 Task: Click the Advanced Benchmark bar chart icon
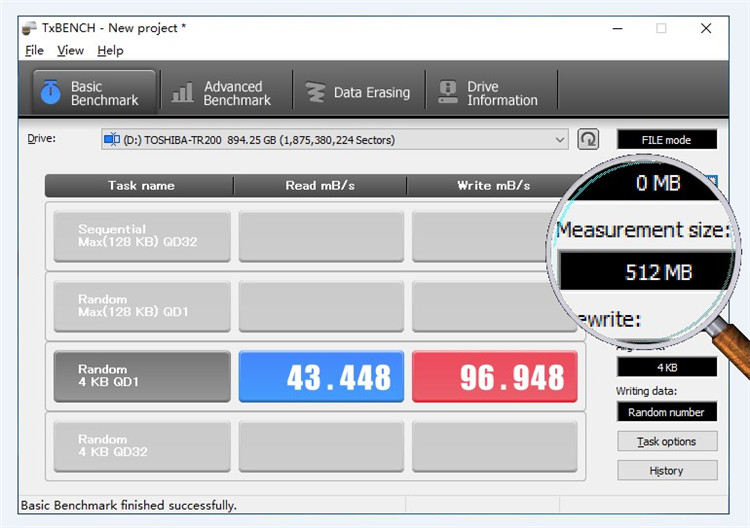pyautogui.click(x=182, y=92)
